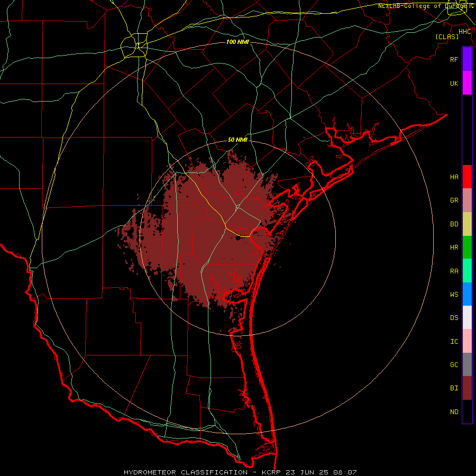Click the DS legend label
The width and height of the screenshot is (476, 476).
454,318
